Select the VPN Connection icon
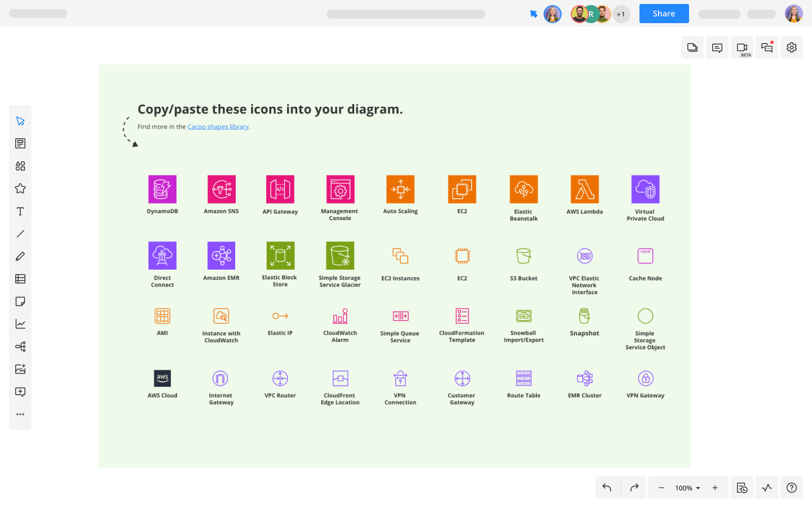Viewport: 812px width, 508px height. (400, 378)
